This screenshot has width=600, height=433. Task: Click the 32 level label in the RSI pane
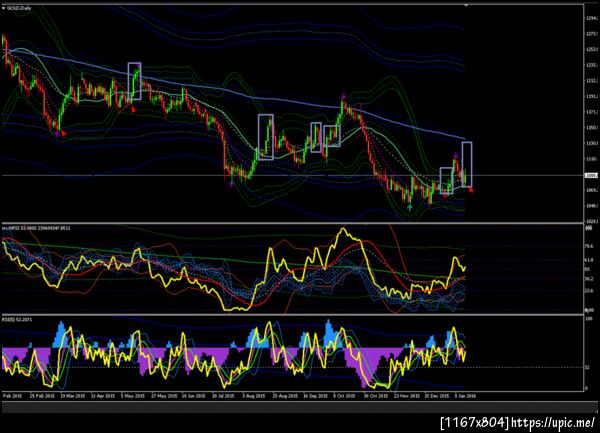[x=587, y=368]
